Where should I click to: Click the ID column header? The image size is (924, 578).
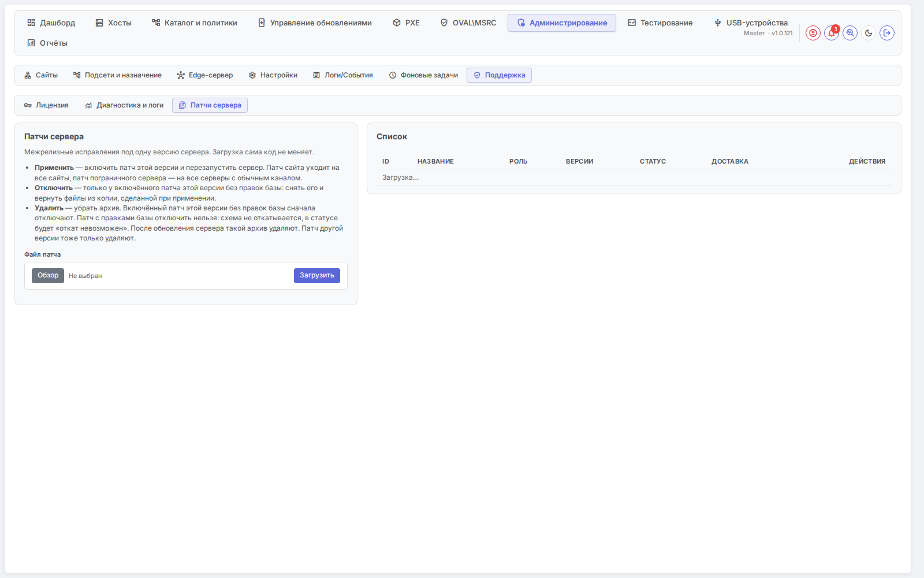[386, 161]
